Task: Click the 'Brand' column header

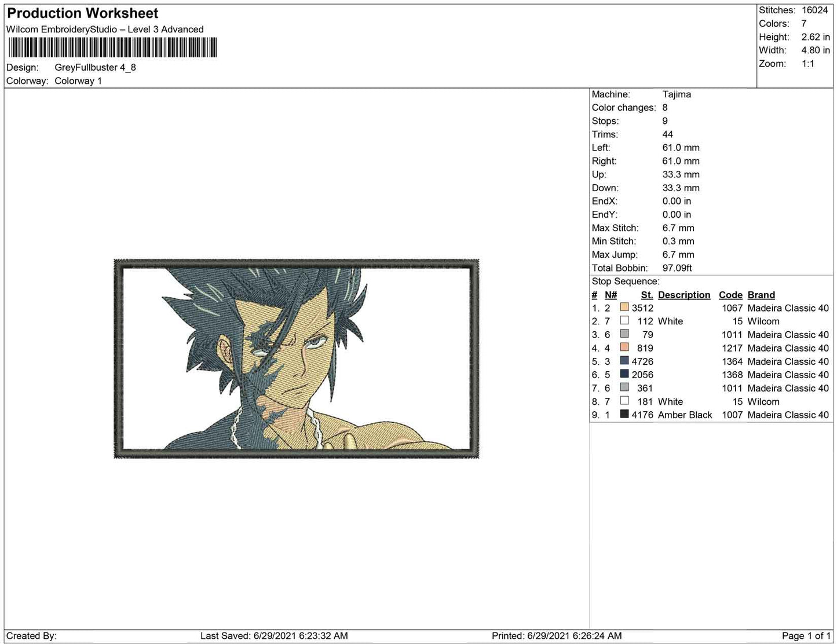Action: tap(761, 295)
